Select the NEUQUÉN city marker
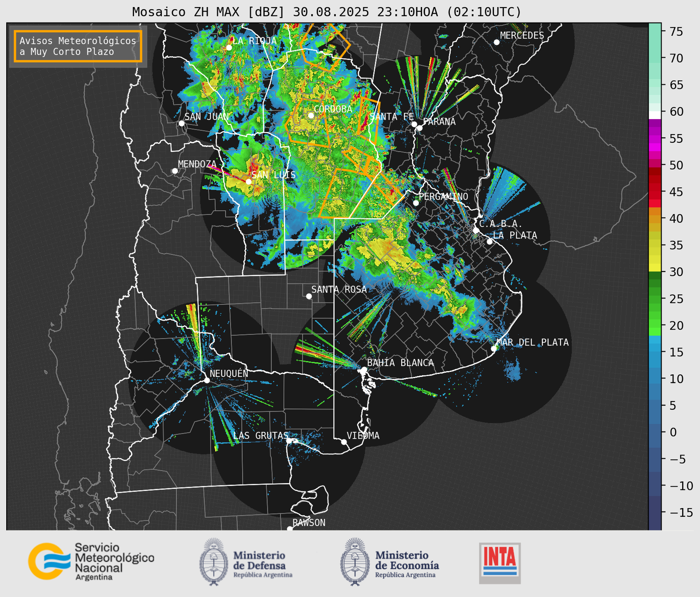This screenshot has width=700, height=597. (x=207, y=380)
